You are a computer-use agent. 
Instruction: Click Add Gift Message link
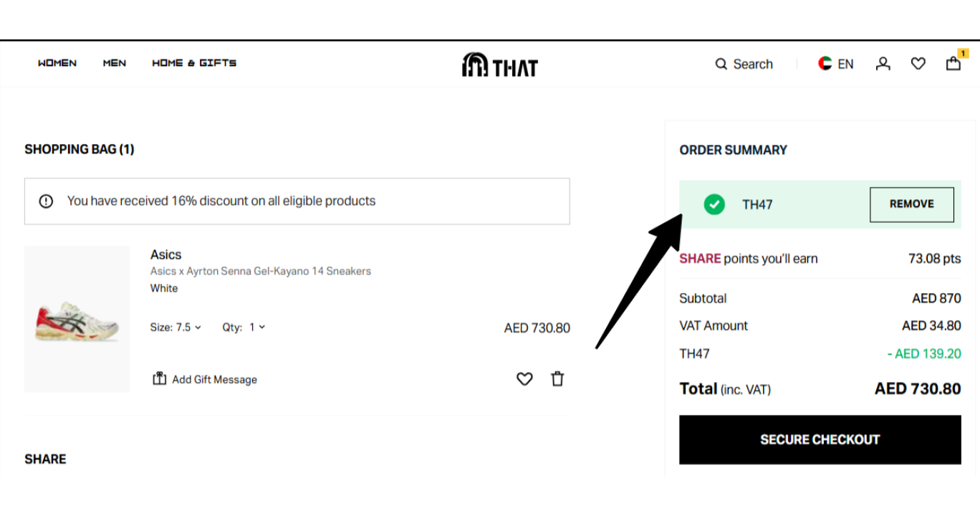pyautogui.click(x=214, y=380)
